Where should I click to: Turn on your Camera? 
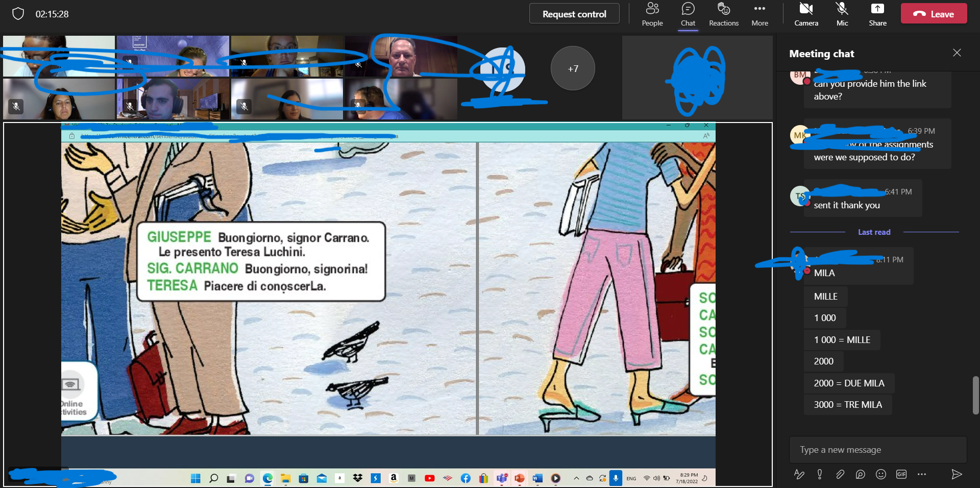coord(806,15)
